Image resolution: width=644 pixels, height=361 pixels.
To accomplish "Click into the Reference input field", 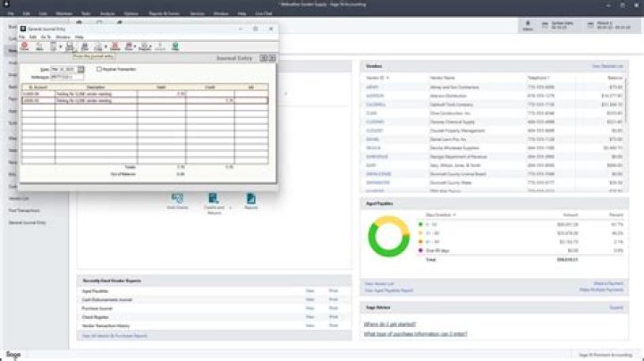I will pos(65,78).
